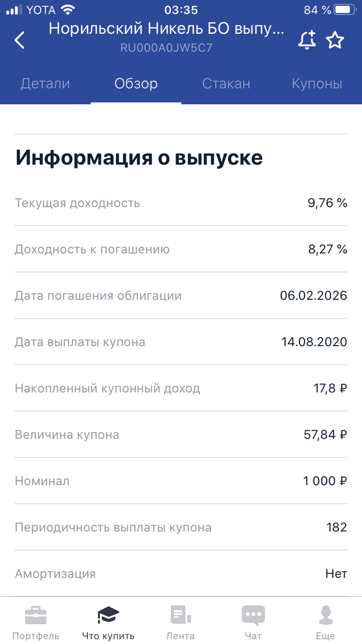This screenshot has width=362, height=644.
Task: Expand the Величина купона row
Action: point(181,435)
